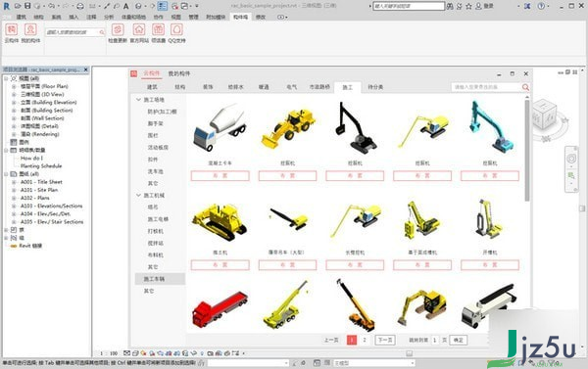This screenshot has height=369, width=588.
Task: Expand the 三维视图 (3D View) tree node
Action: click(x=14, y=94)
